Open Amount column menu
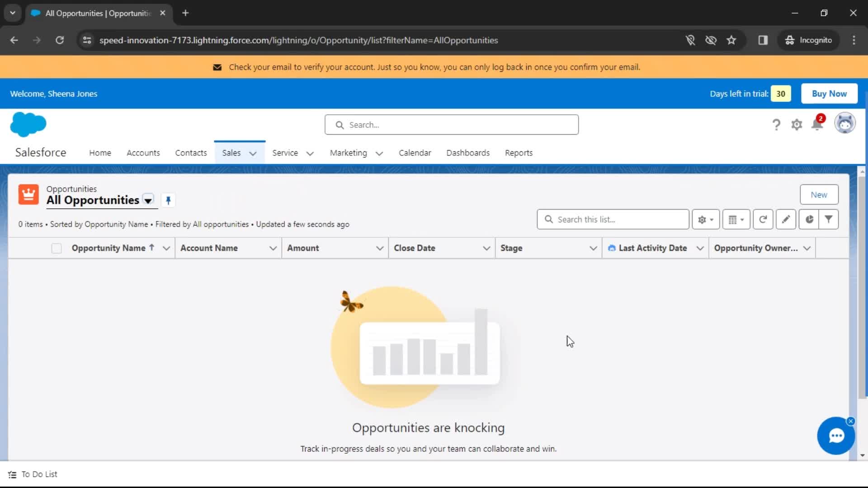Image resolution: width=868 pixels, height=488 pixels. [379, 248]
